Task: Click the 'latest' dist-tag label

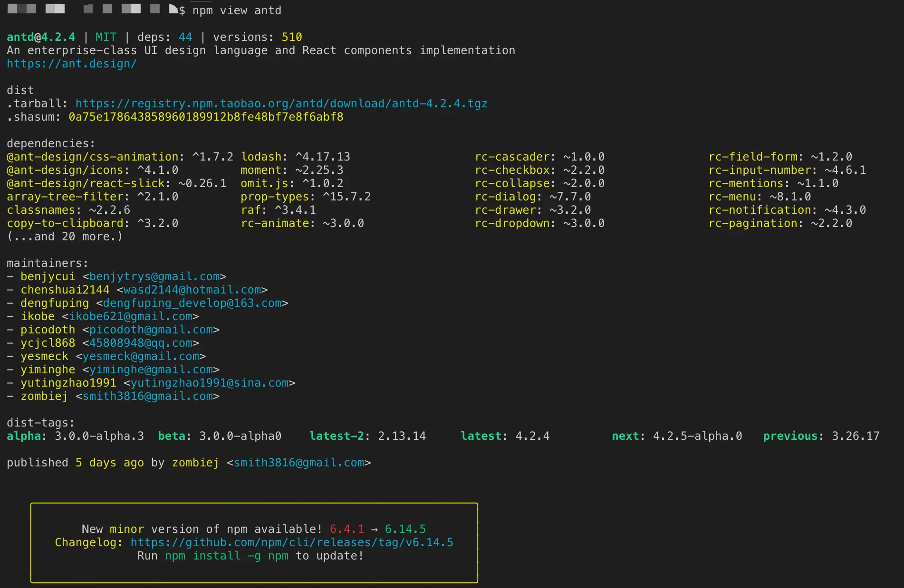Action: [x=481, y=436]
